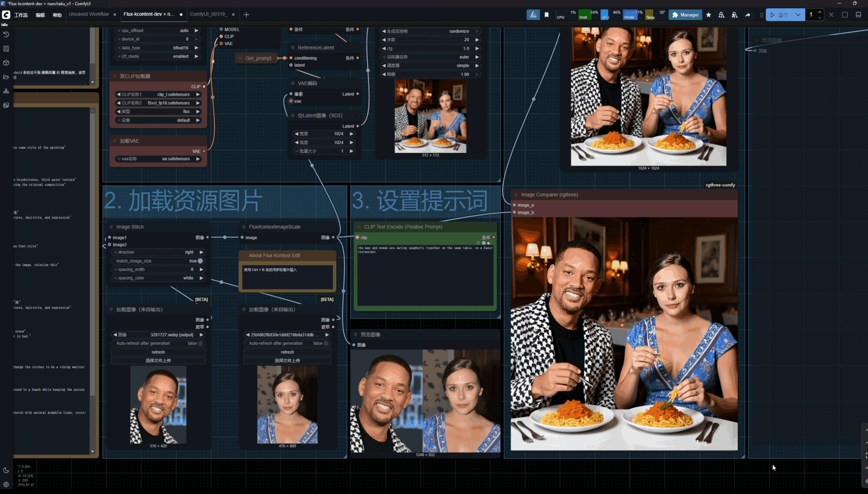
Task: Toggle Auto-refresh on second load image node
Action: [x=326, y=343]
